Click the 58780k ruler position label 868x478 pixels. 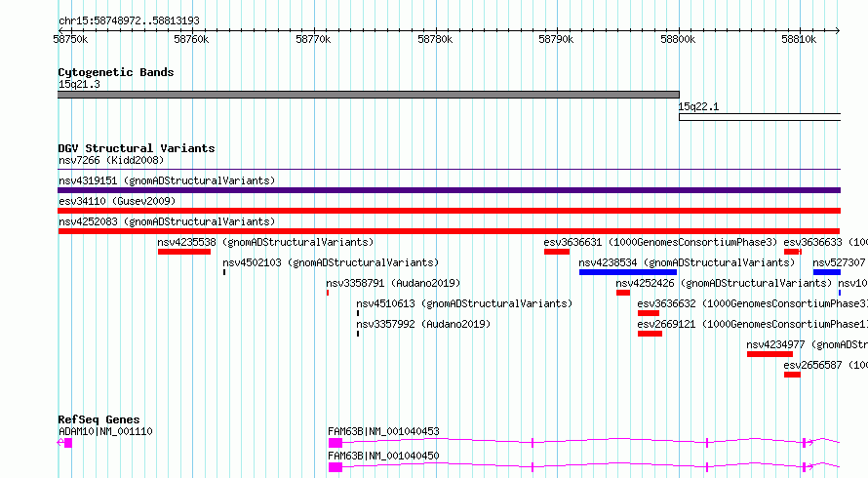(435, 39)
